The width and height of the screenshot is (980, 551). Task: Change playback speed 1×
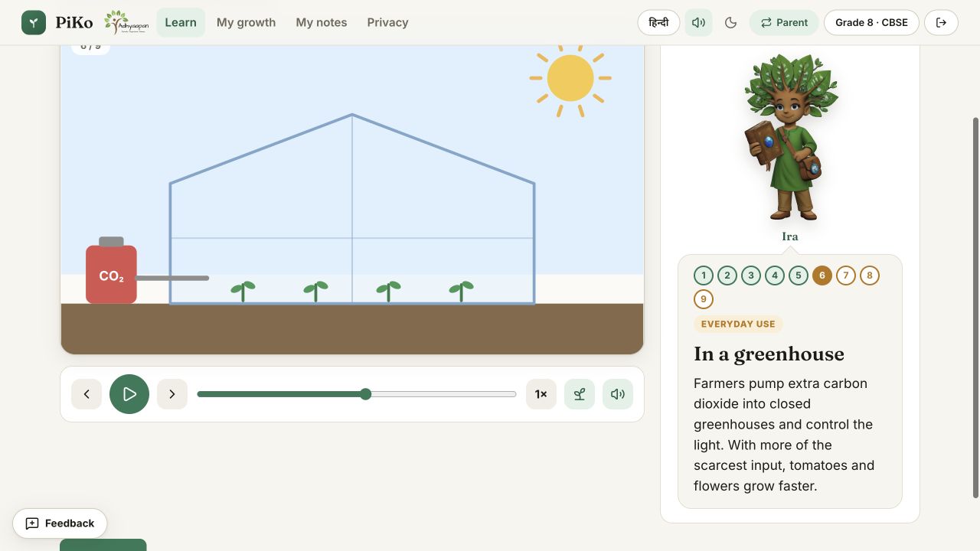click(x=541, y=394)
